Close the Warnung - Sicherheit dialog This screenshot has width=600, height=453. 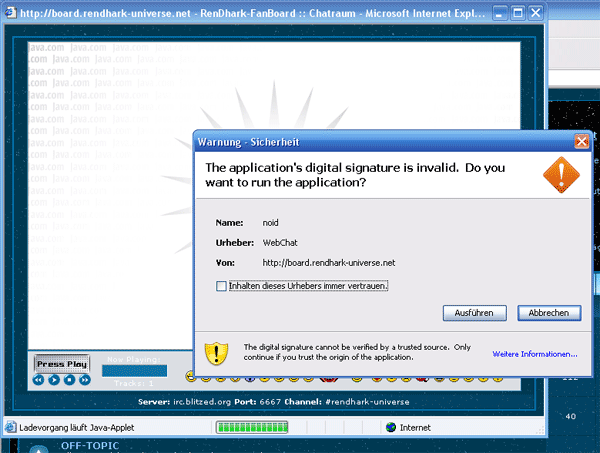[581, 141]
